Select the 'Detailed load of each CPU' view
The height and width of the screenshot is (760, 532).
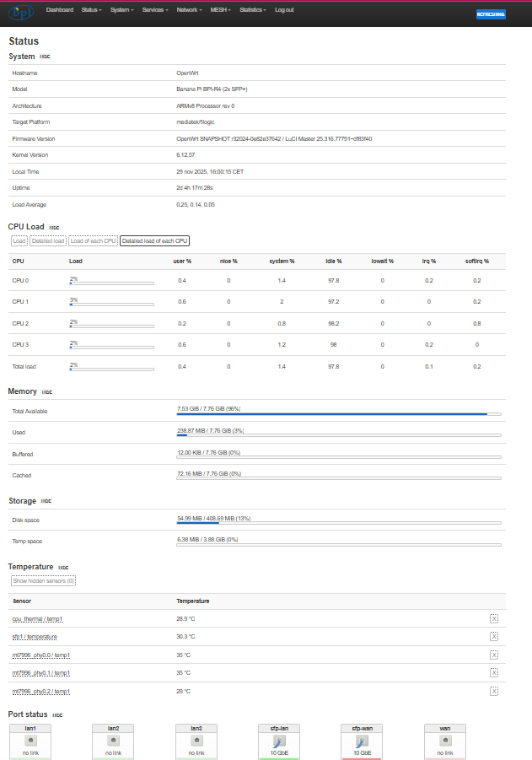[154, 241]
